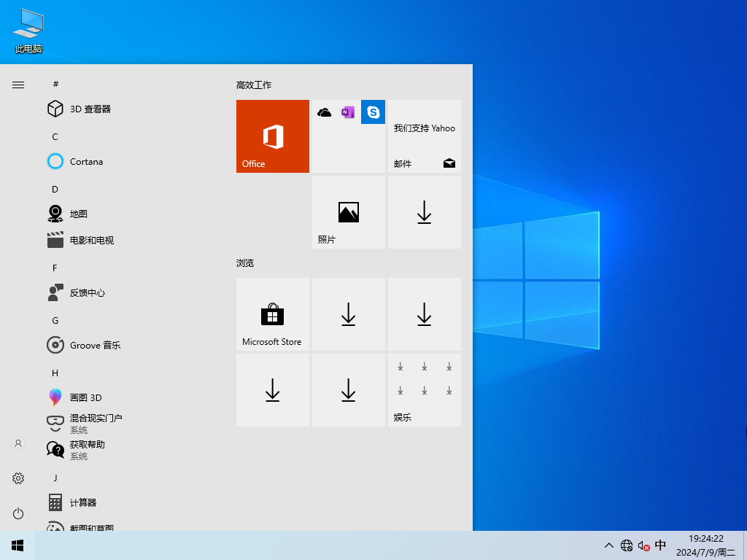Open the 地图 (Maps) app

(79, 214)
